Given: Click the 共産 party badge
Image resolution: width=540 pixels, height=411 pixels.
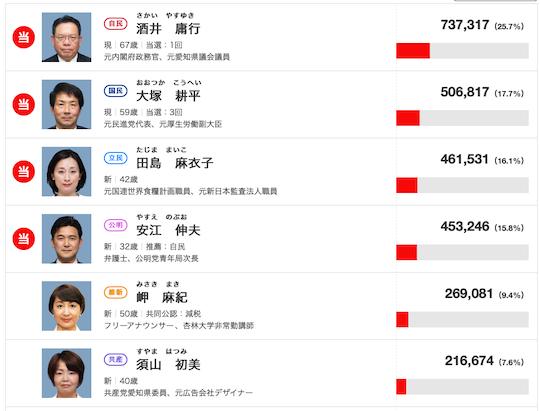Looking at the screenshot, I should click(x=115, y=359).
